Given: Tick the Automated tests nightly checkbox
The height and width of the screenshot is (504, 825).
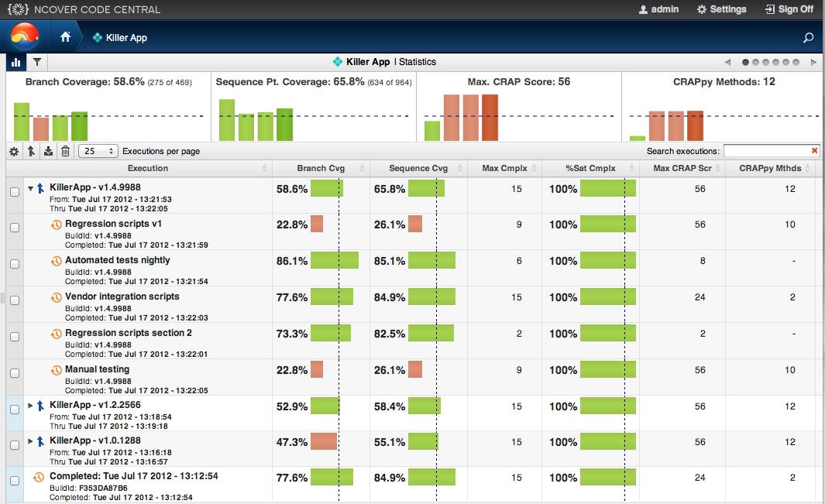Looking at the screenshot, I should click(x=15, y=264).
